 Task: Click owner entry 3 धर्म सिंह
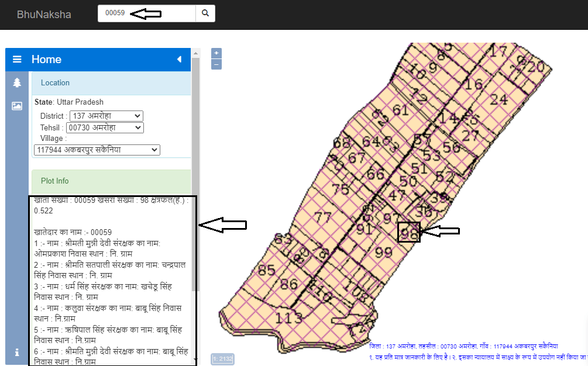103,292
